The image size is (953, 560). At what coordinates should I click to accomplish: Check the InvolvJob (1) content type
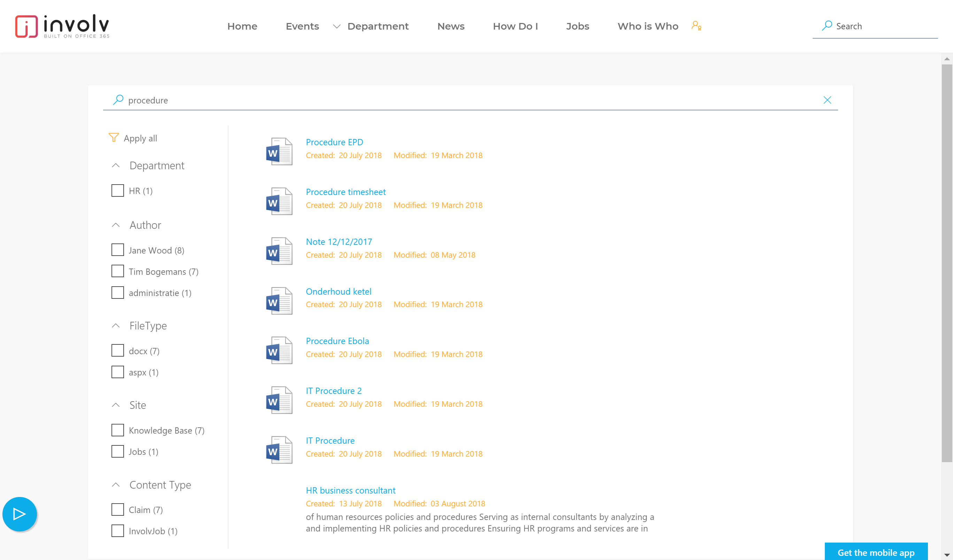coord(118,531)
